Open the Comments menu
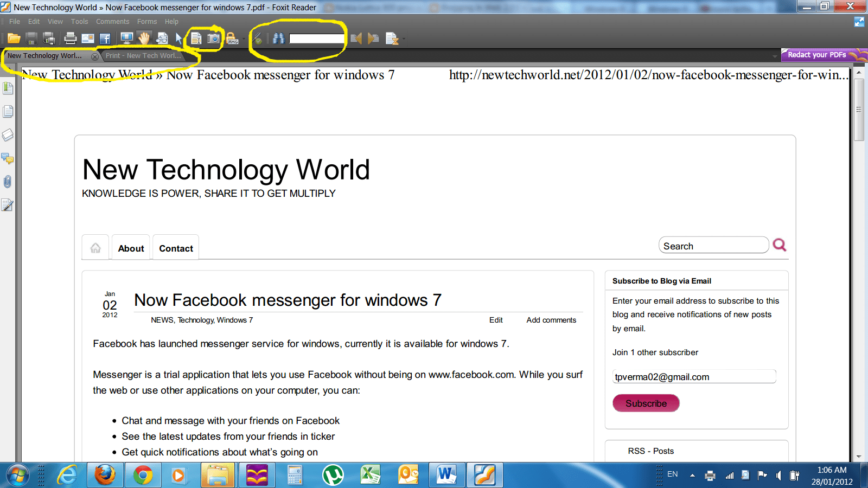The height and width of the screenshot is (488, 868). [x=113, y=22]
